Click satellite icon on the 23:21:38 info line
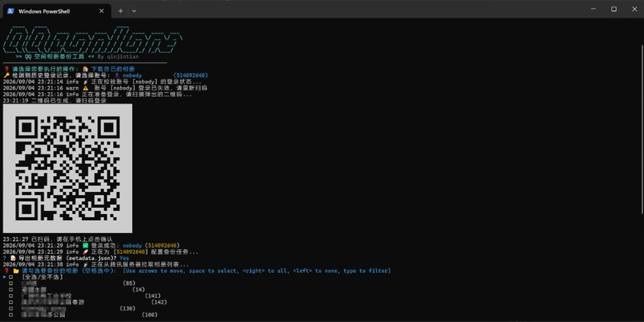Viewport: 644px width, 322px height. pyautogui.click(x=86, y=264)
